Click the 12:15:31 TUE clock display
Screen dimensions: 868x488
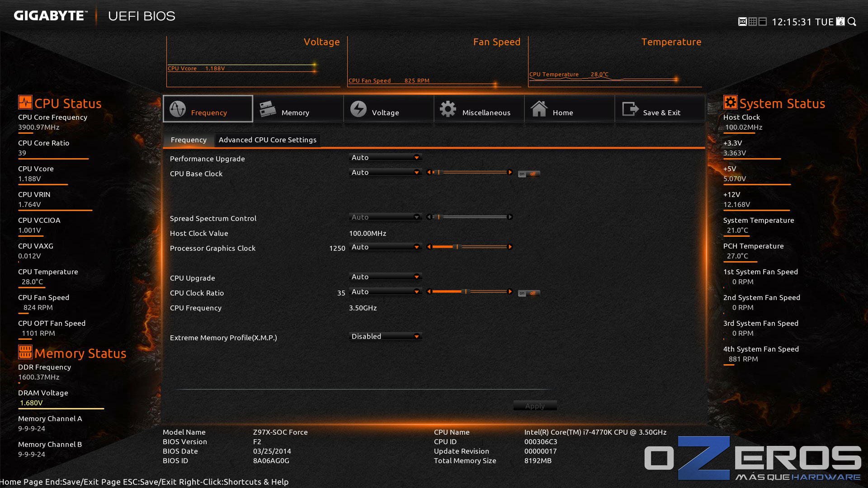802,22
